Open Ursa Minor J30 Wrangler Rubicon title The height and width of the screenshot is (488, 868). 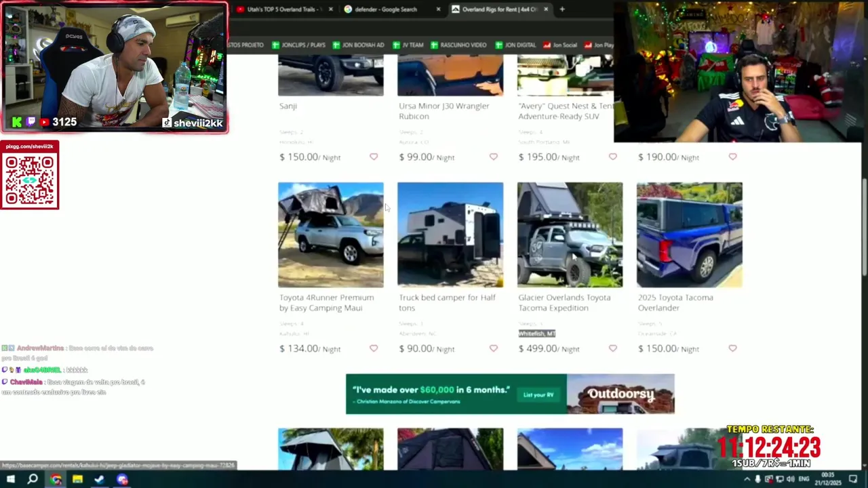(444, 110)
